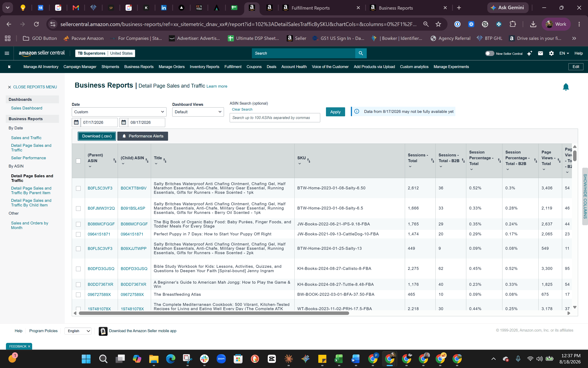Expand the (Parent) ASIN column filter chevron

(90, 167)
